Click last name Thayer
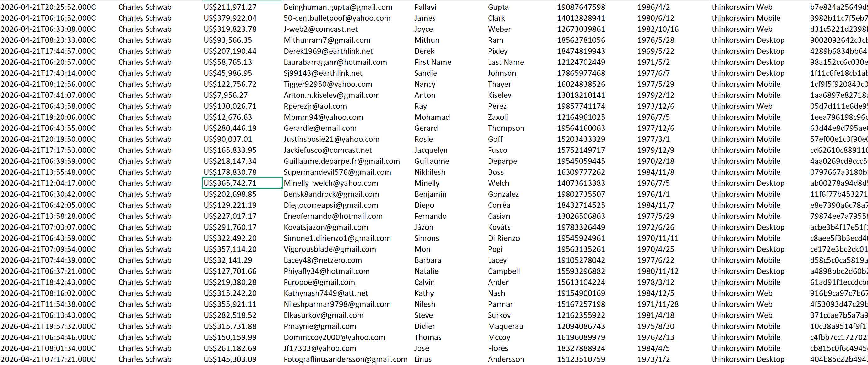This screenshot has width=868, height=365. [500, 84]
